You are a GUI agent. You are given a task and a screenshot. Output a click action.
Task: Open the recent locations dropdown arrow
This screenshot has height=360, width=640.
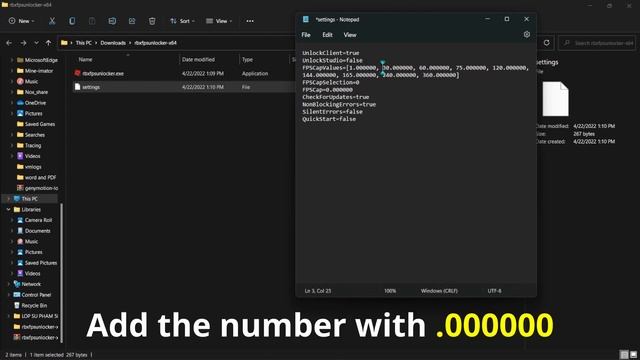(36, 43)
